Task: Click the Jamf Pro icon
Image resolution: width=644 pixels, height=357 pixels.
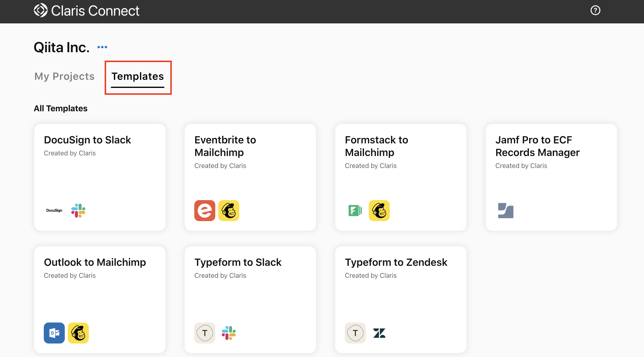Action: [x=506, y=211]
